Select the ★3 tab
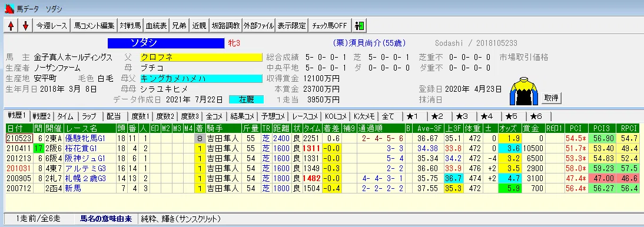644x227 pixels. (463, 116)
